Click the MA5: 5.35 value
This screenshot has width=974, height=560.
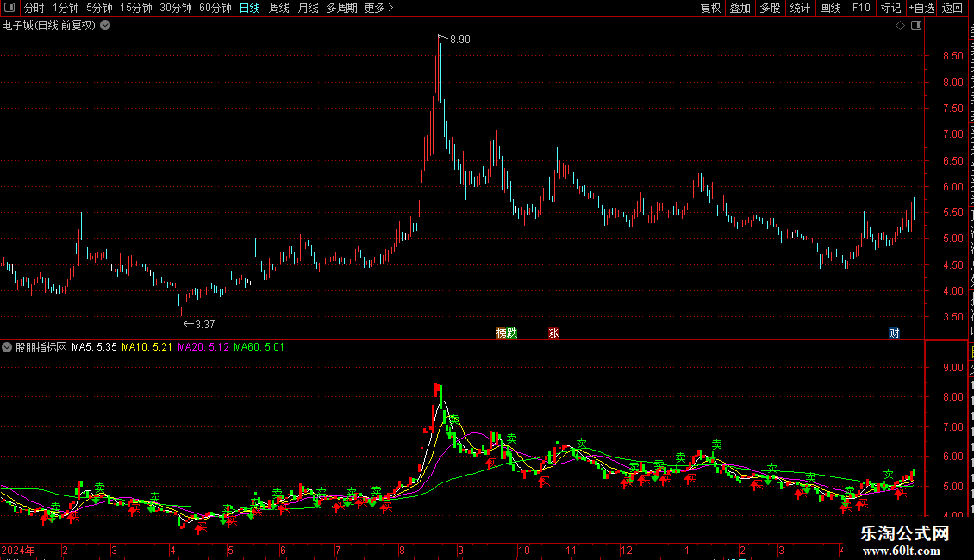94,347
